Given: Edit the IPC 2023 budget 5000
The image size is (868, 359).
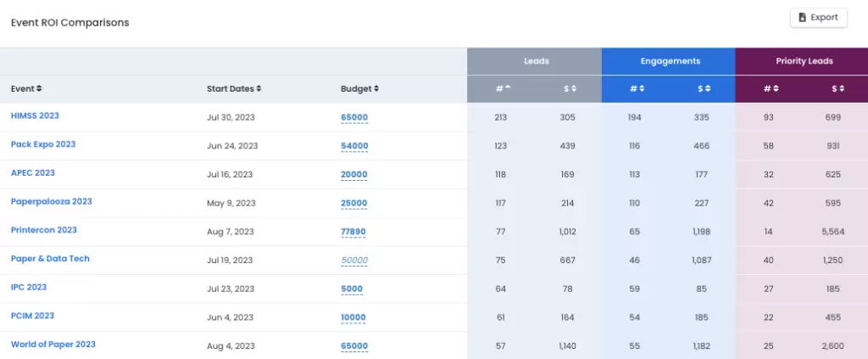Looking at the screenshot, I should pos(352,289).
